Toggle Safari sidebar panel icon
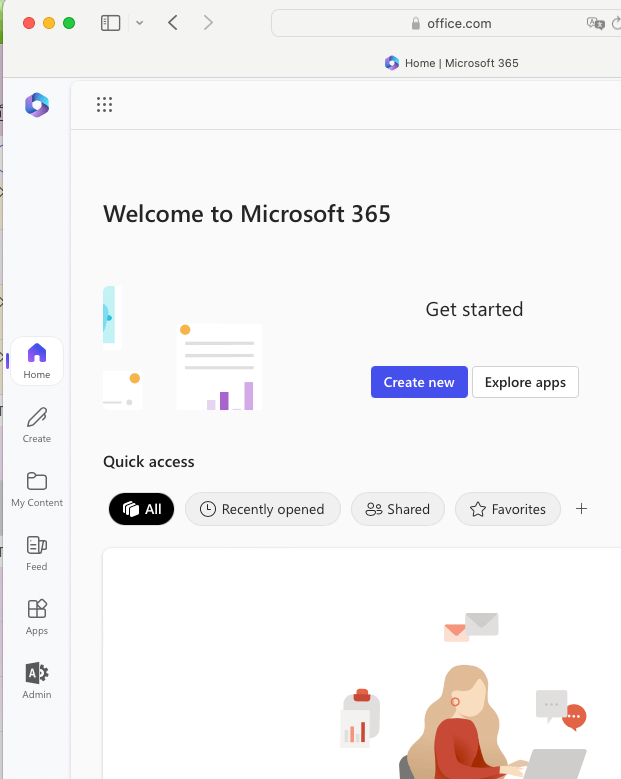This screenshot has height=779, width=621. coord(110,23)
